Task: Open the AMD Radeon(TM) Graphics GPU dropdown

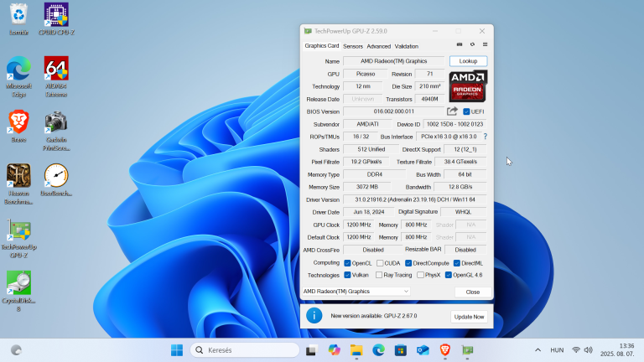Action: pos(356,292)
